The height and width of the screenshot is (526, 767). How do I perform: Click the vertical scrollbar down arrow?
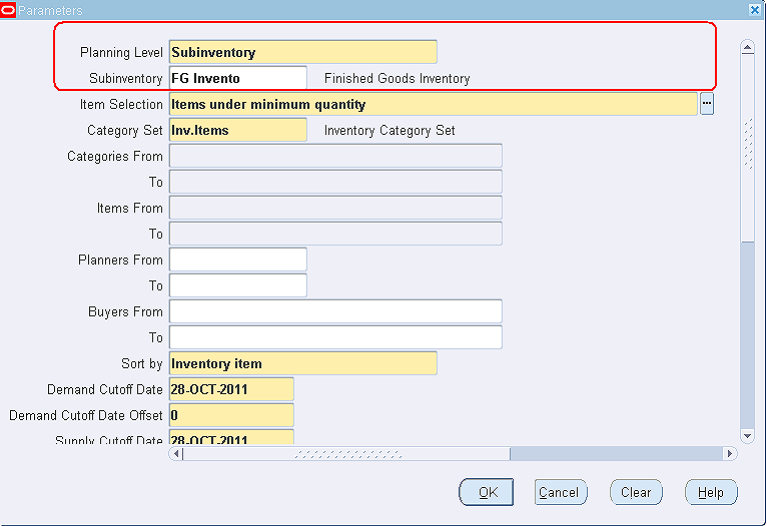point(747,435)
